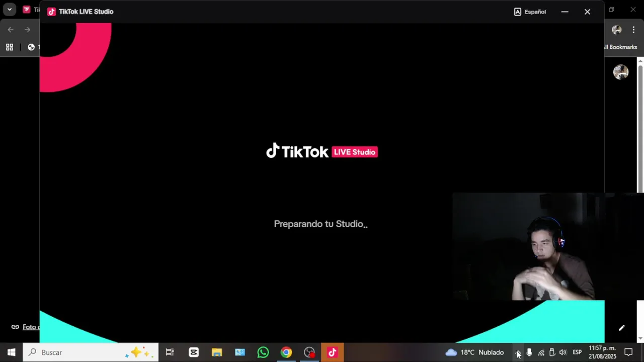Open the All Bookmarks folder in Chrome

coord(620,47)
